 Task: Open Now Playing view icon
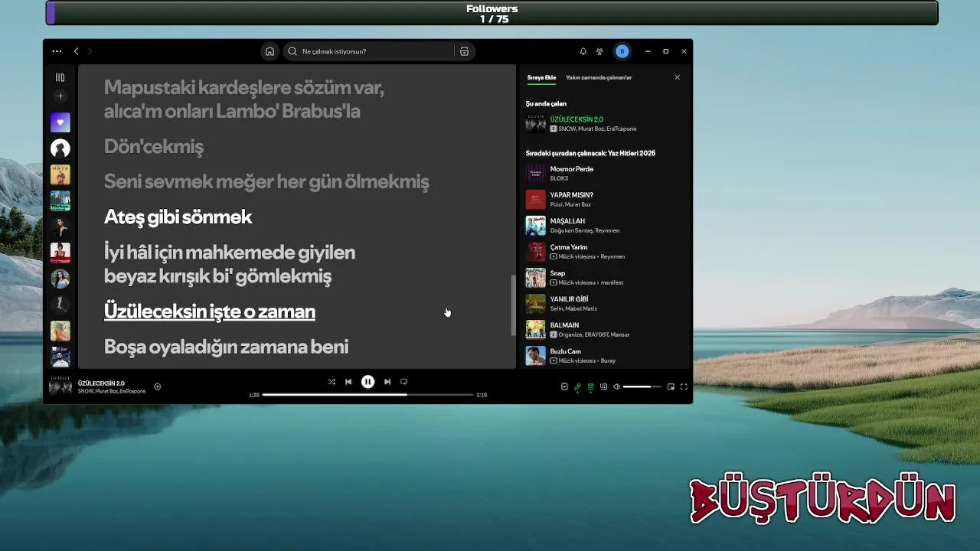564,386
